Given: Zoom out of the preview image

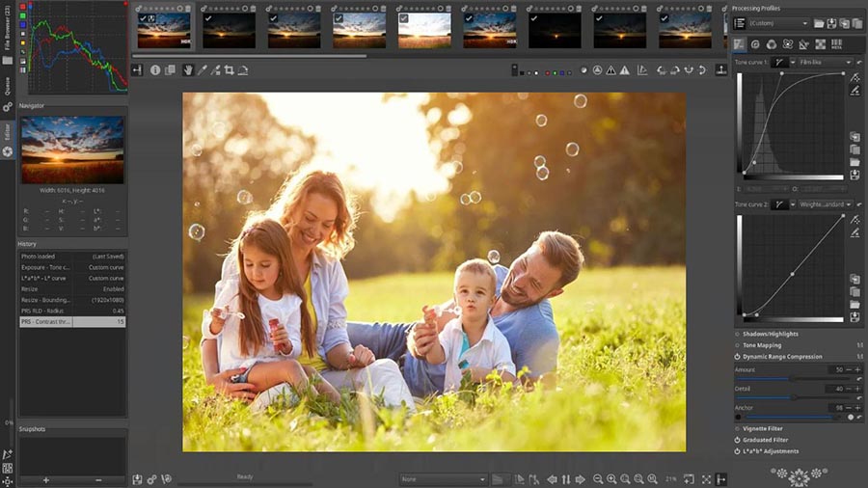Looking at the screenshot, I should pyautogui.click(x=598, y=479).
